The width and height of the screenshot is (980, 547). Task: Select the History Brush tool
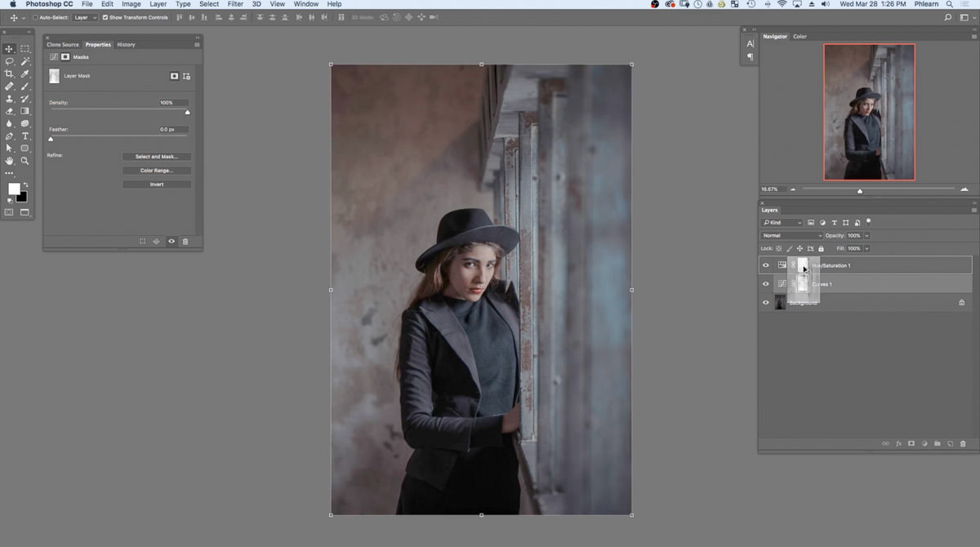[x=24, y=99]
